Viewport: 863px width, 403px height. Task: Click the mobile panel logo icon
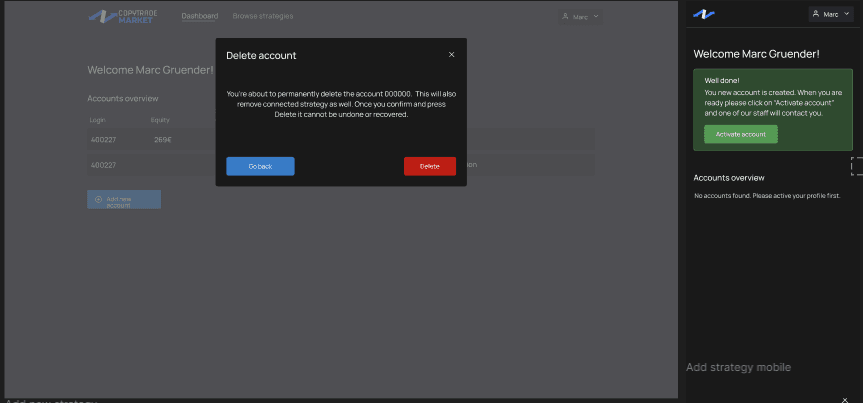tap(704, 14)
